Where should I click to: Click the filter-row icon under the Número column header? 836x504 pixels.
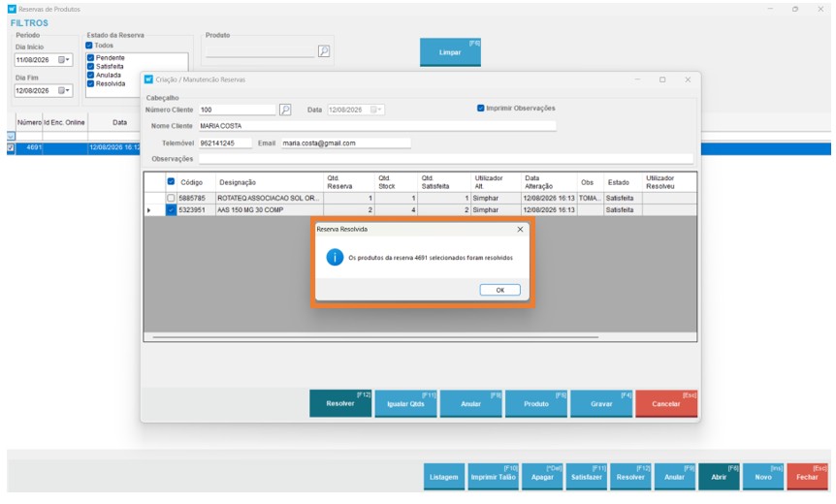tap(11, 137)
